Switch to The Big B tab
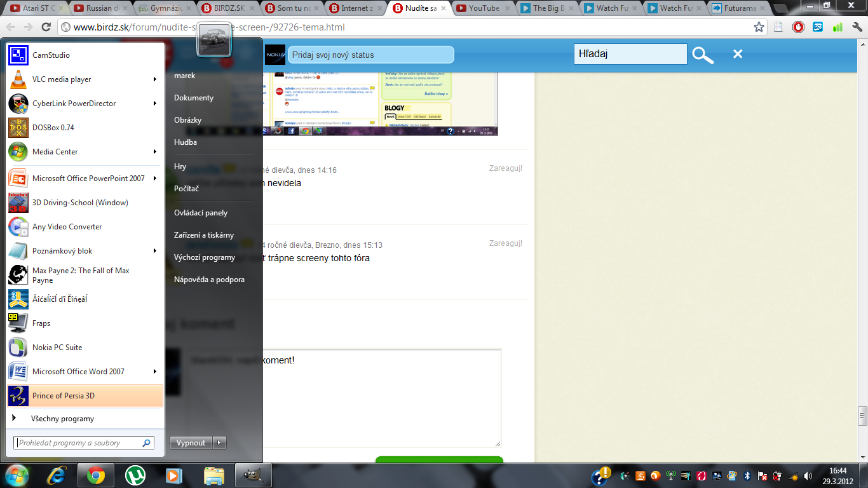Viewport: 868px width, 488px height. 545,8
